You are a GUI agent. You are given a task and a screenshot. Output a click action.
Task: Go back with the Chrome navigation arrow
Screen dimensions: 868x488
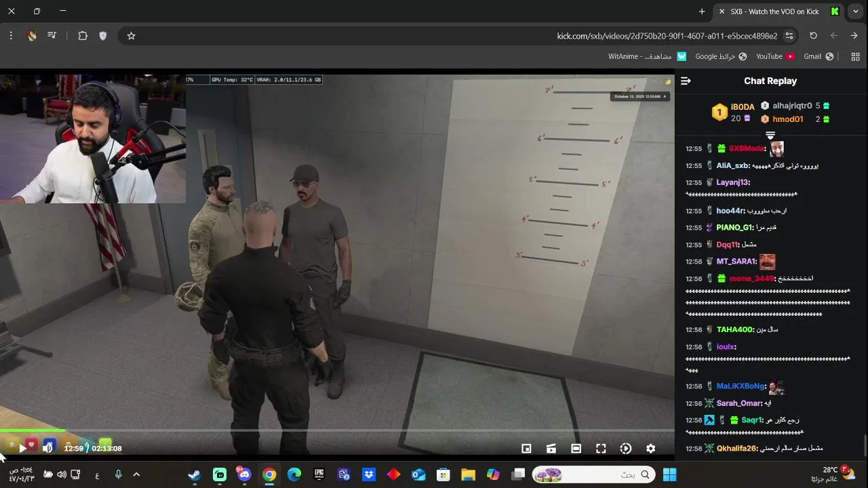coord(854,36)
